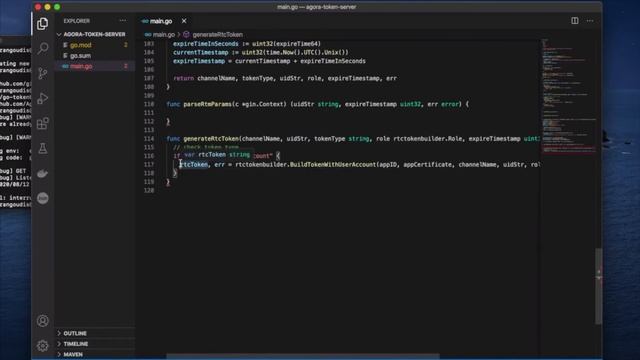This screenshot has width=640, height=360.
Task: Open editor More Actions ellipsis
Action: (x=590, y=21)
